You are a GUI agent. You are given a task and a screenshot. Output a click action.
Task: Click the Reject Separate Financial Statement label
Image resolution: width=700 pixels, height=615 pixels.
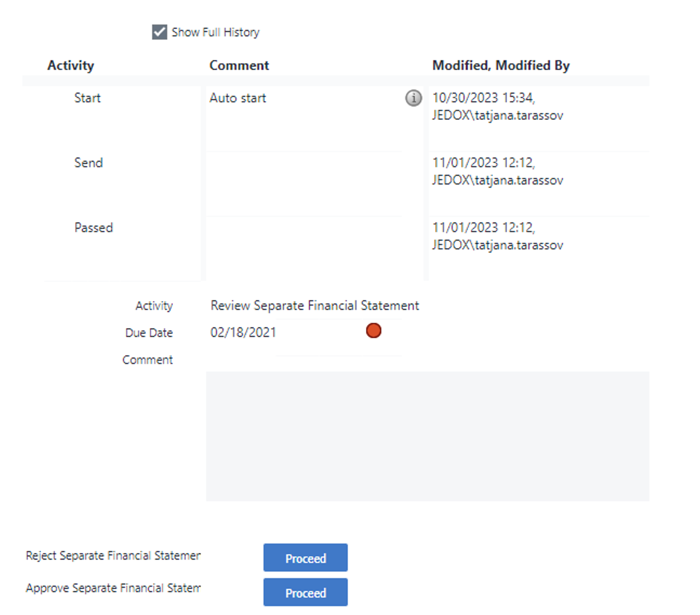pyautogui.click(x=113, y=556)
